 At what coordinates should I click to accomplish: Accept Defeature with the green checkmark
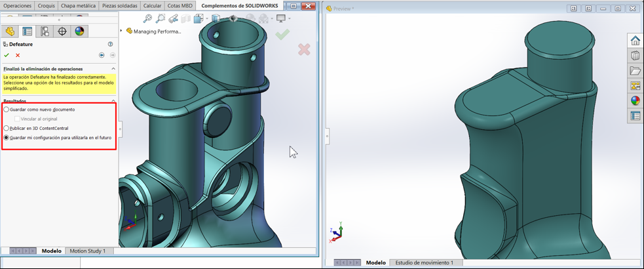(6, 55)
